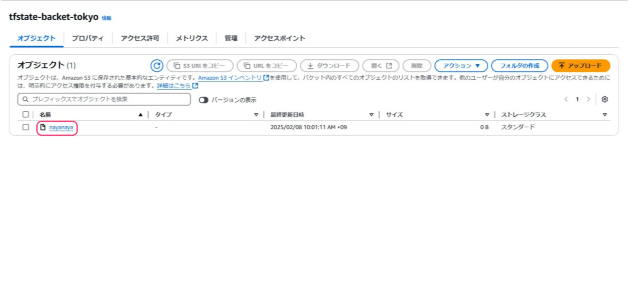Open the table preferences gear icon

(604, 99)
